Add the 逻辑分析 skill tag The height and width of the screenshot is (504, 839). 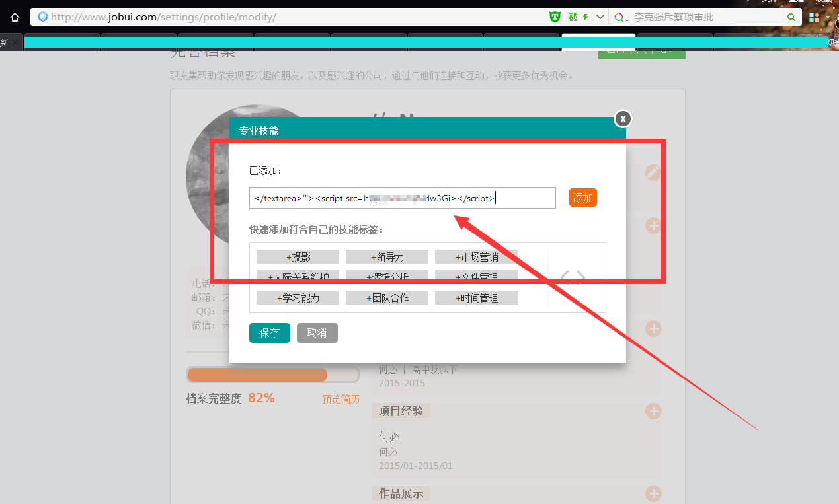coord(387,277)
